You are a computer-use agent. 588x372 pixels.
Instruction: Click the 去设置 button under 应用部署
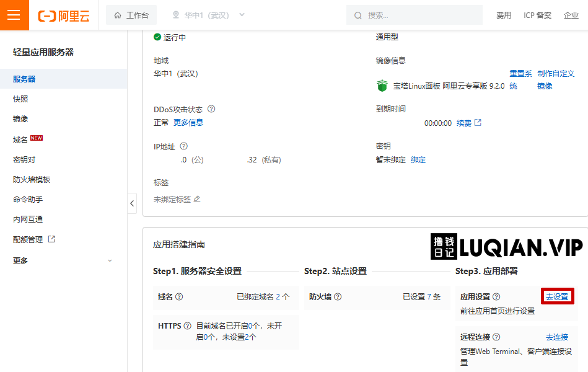coord(557,296)
